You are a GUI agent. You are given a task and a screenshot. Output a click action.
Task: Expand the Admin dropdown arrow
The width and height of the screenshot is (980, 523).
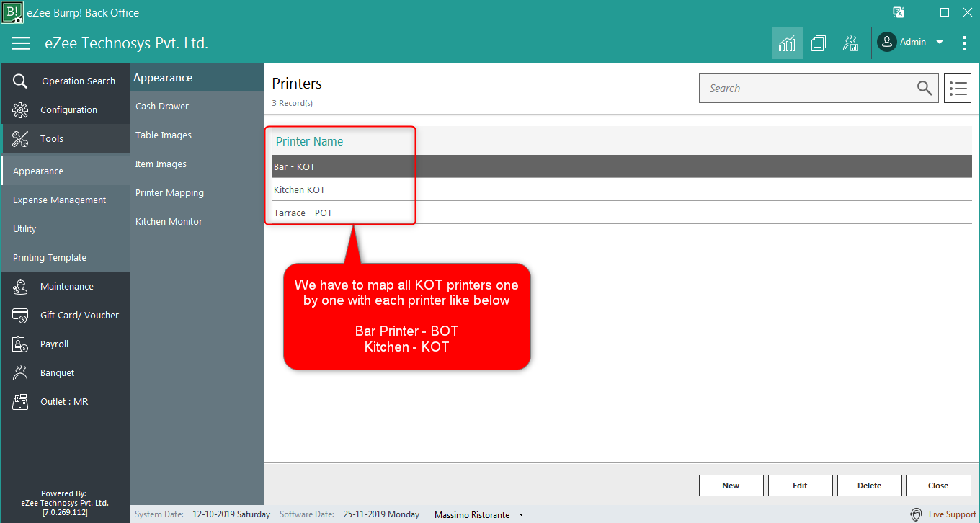pyautogui.click(x=940, y=43)
